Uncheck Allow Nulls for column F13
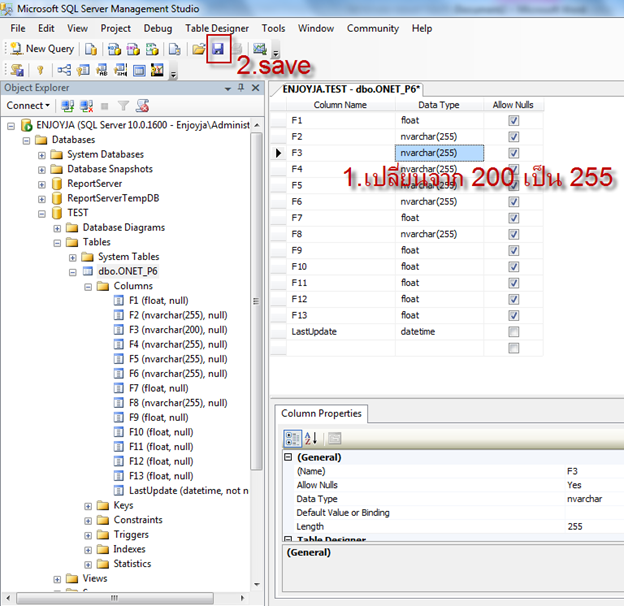The height and width of the screenshot is (606, 624). [514, 316]
